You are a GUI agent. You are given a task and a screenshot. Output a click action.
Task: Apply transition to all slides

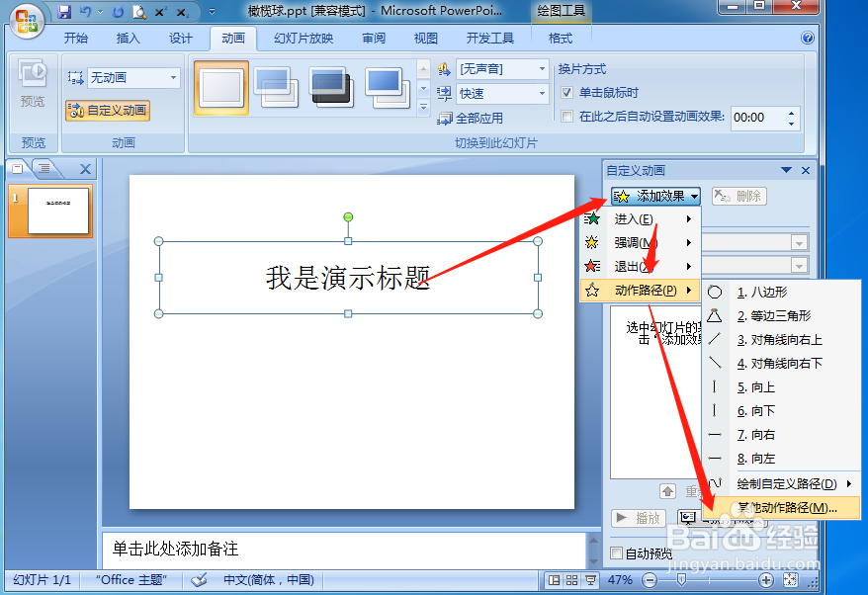pos(471,118)
